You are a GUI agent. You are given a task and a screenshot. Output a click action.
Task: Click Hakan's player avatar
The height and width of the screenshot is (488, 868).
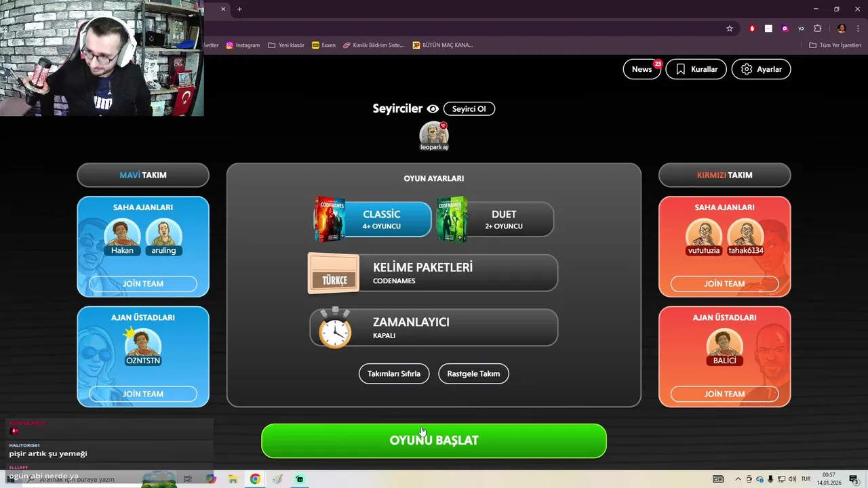pyautogui.click(x=122, y=237)
